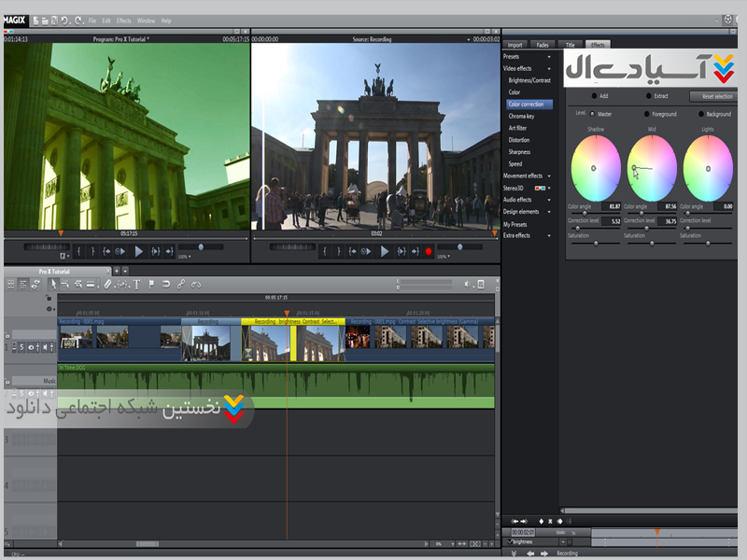Click the New project icon

point(36,20)
